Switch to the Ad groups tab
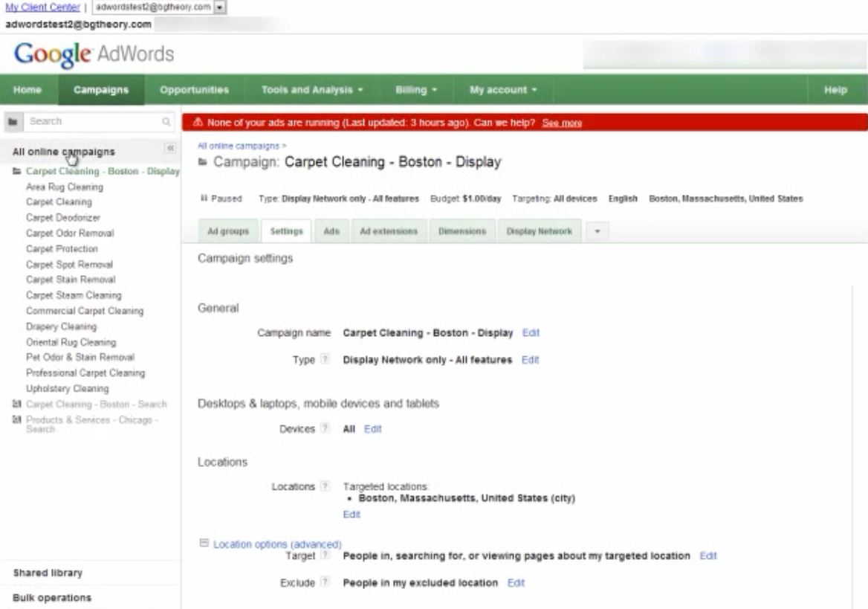 (x=228, y=231)
